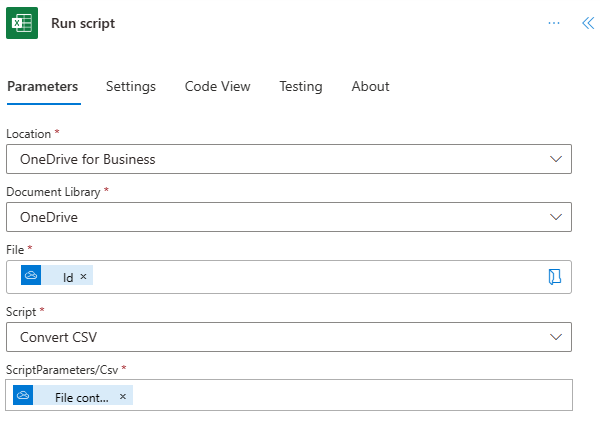Open the file picker folder icon
The image size is (600, 421).
tap(555, 277)
